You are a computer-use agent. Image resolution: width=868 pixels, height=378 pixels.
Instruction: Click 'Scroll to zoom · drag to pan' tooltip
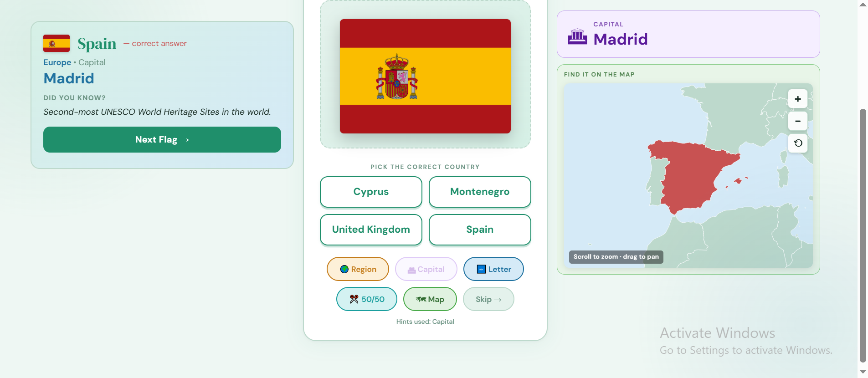pos(616,257)
